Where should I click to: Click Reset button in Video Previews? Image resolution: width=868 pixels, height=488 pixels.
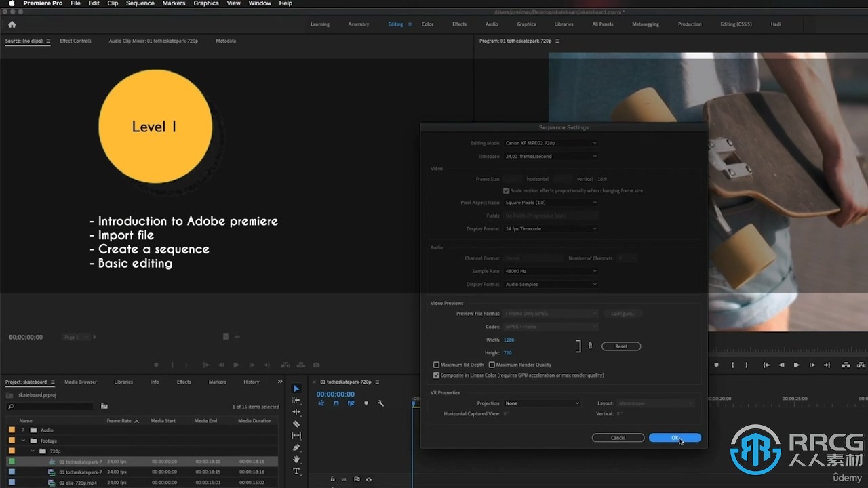(621, 346)
